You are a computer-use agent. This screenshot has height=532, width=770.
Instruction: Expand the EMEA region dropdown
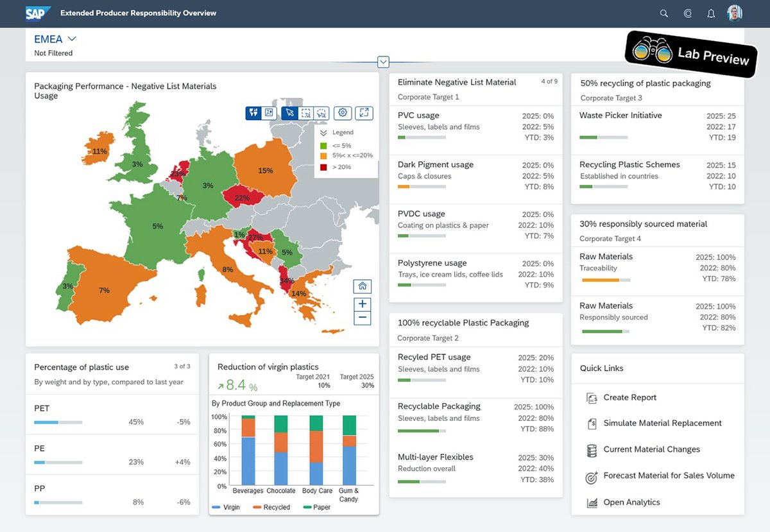[71, 39]
